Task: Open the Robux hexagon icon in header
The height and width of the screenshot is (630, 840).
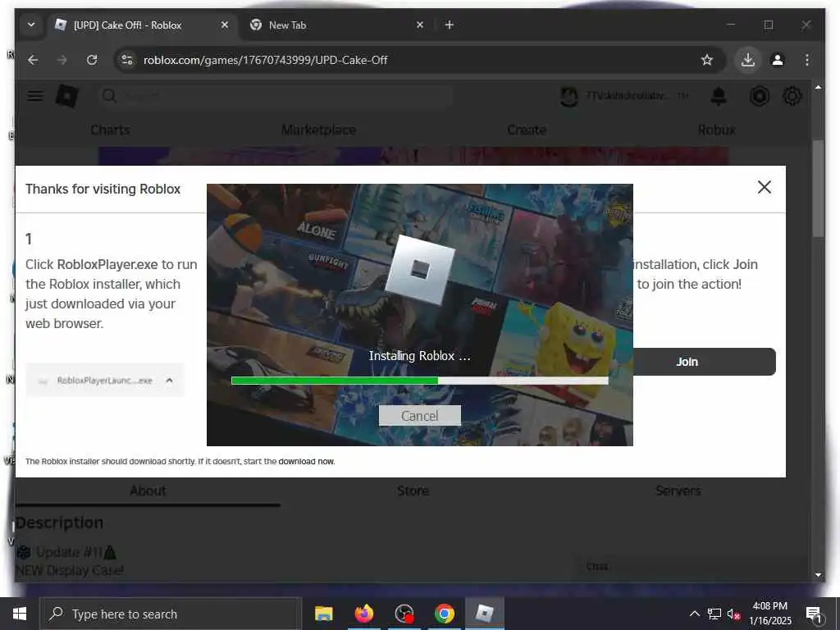Action: 759,97
